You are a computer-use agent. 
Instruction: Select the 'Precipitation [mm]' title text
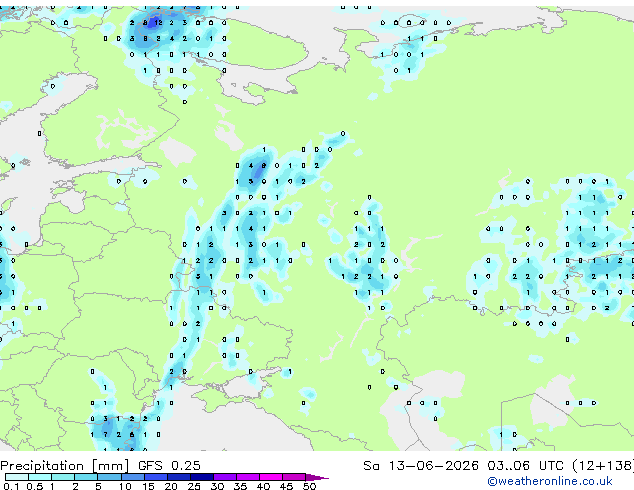[65, 466]
